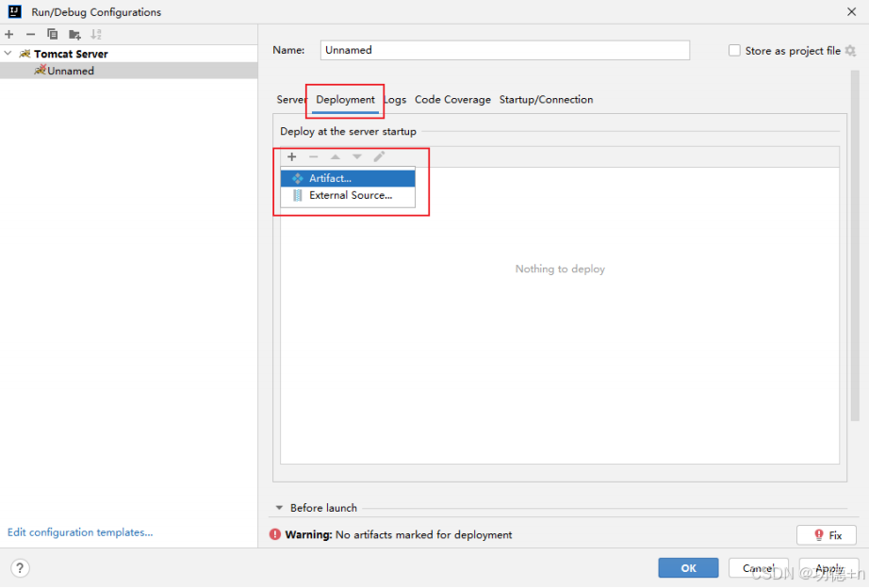Add deployment item with plus button
This screenshot has width=869, height=588.
click(x=292, y=156)
